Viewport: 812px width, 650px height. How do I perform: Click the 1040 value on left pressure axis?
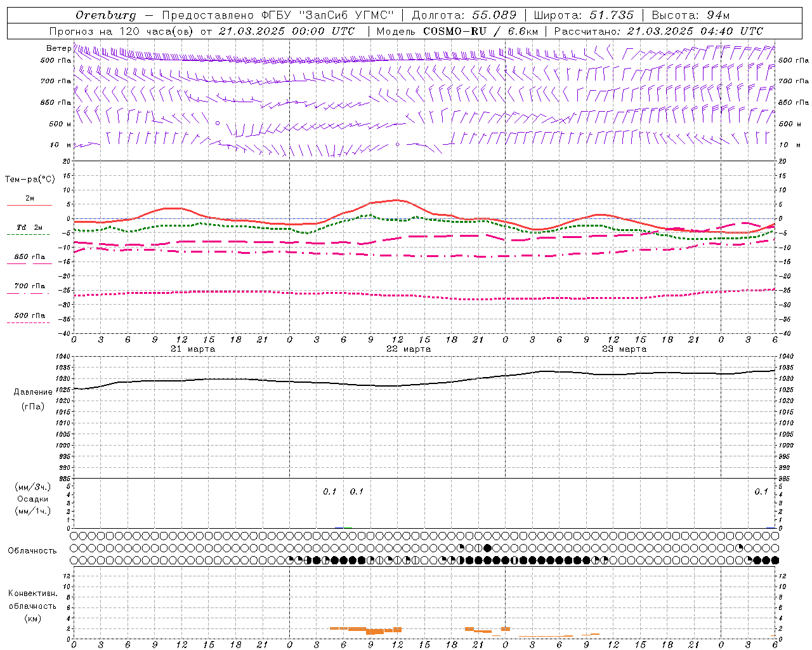[64, 357]
